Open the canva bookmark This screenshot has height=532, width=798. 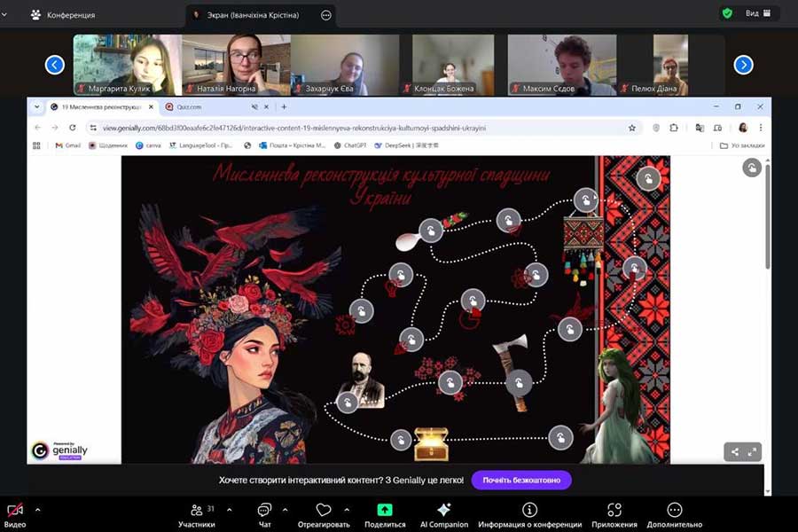coord(148,145)
